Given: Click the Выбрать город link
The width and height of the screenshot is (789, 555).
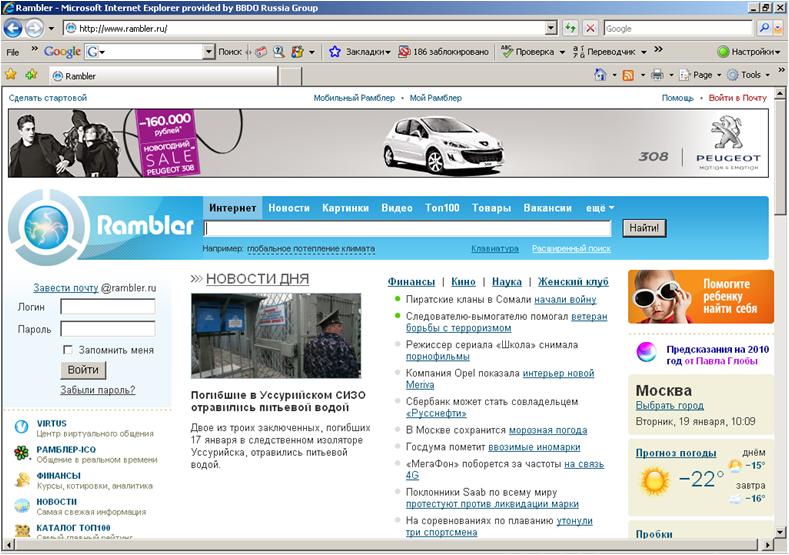Looking at the screenshot, I should pyautogui.click(x=669, y=405).
